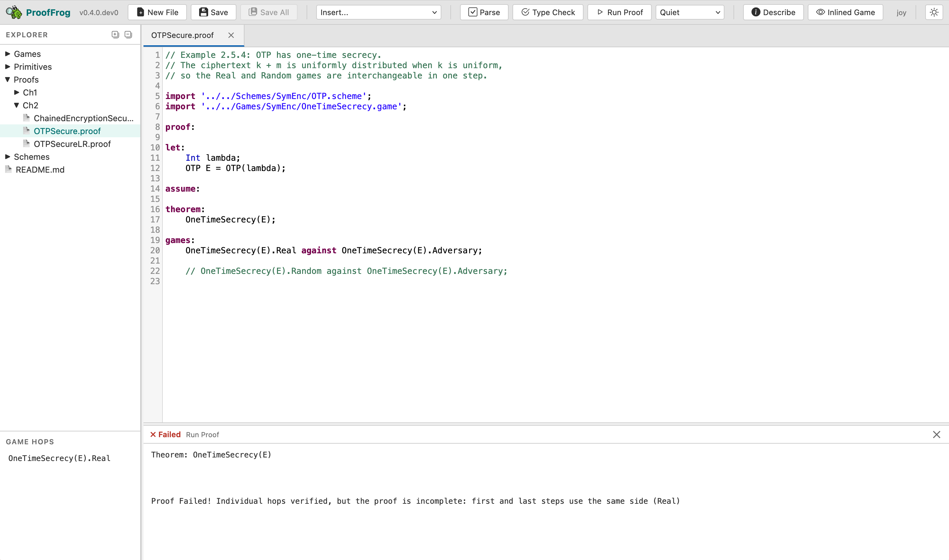
Task: Open OTPSecureLR.proof from Explorer
Action: [x=72, y=144]
